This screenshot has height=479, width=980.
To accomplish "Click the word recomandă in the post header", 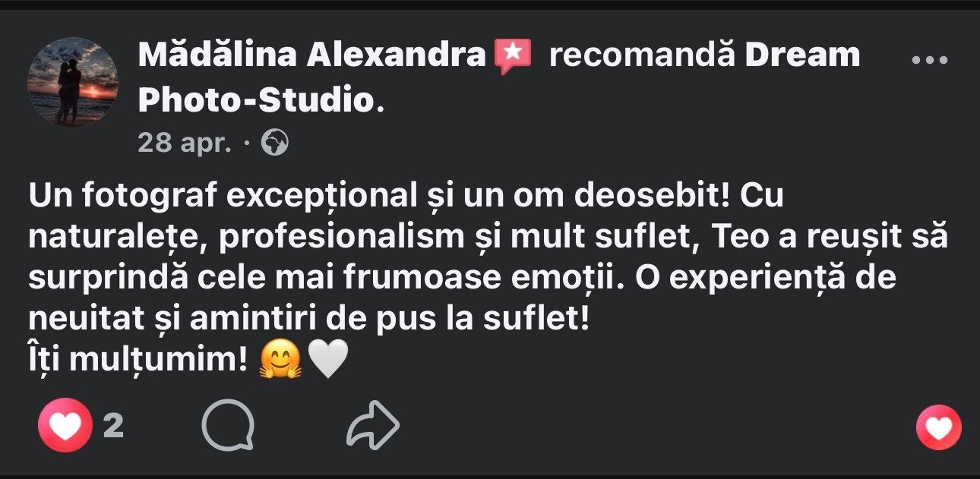I will (x=640, y=53).
